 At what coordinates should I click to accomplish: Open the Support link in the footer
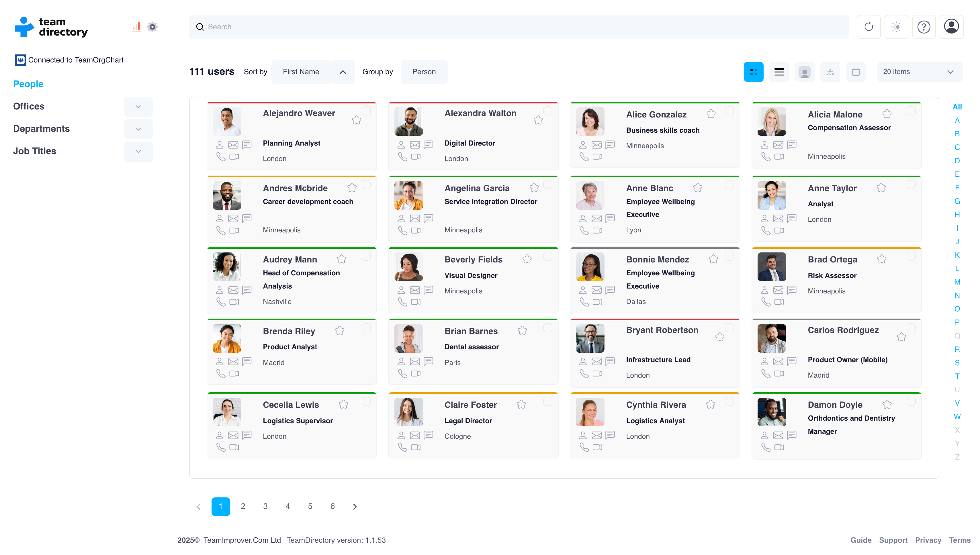(893, 540)
